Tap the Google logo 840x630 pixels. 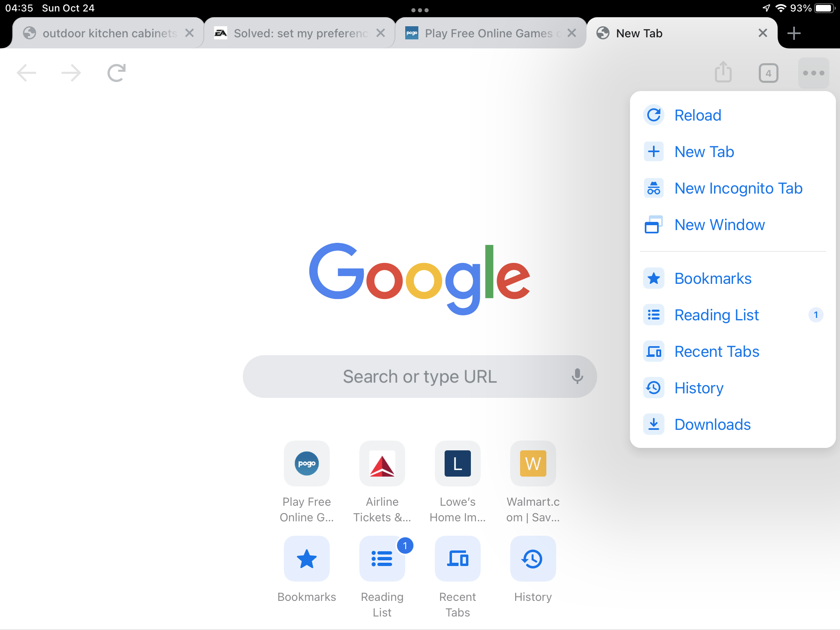point(419,278)
